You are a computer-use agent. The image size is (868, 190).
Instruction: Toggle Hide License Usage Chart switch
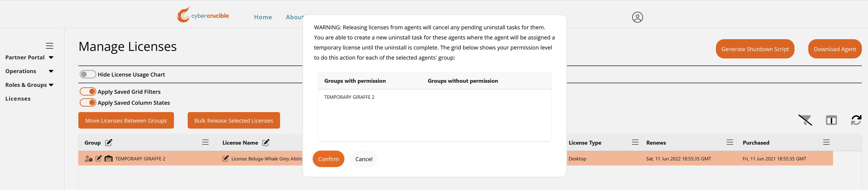coord(88,74)
